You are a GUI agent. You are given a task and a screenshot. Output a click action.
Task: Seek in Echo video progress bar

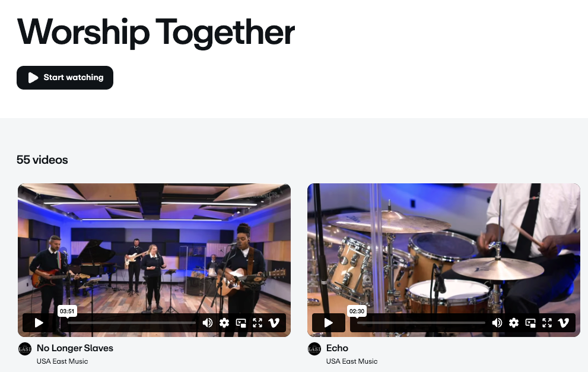[x=421, y=323]
